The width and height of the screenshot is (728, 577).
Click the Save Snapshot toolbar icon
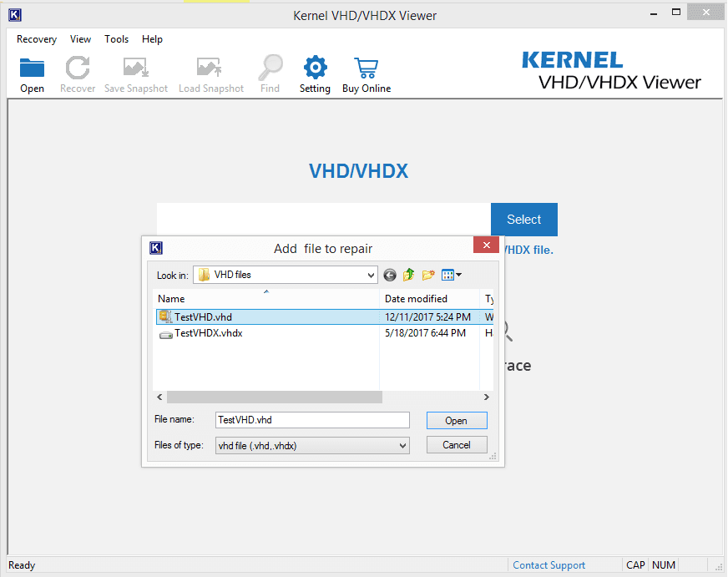pos(135,68)
